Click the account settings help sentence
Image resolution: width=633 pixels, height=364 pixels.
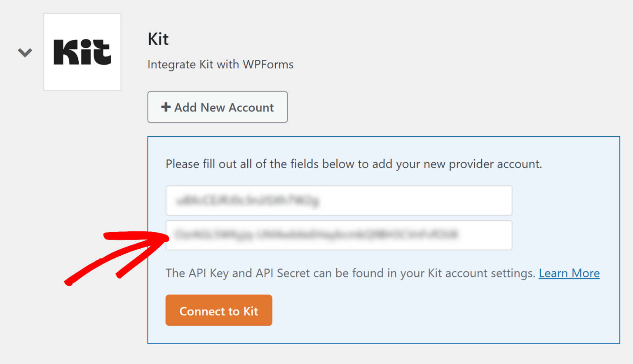click(x=350, y=273)
